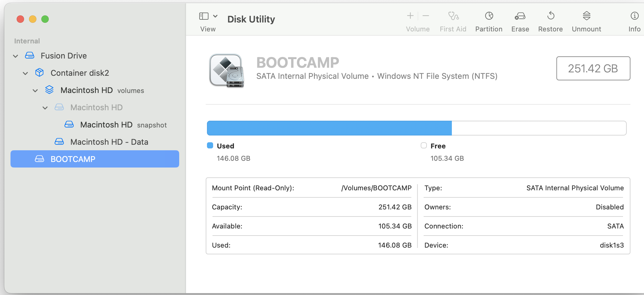Screen dimensions: 644x295
Task: Click the 251.42 GB capacity button
Action: (593, 68)
